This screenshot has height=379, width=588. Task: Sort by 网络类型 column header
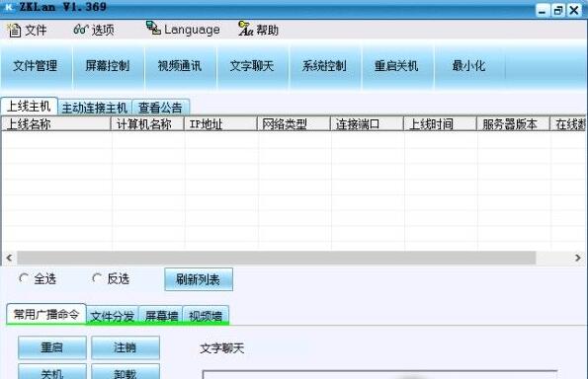point(294,124)
